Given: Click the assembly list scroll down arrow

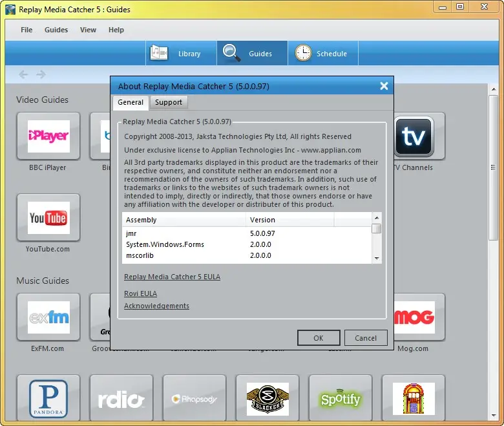Looking at the screenshot, I should click(377, 259).
